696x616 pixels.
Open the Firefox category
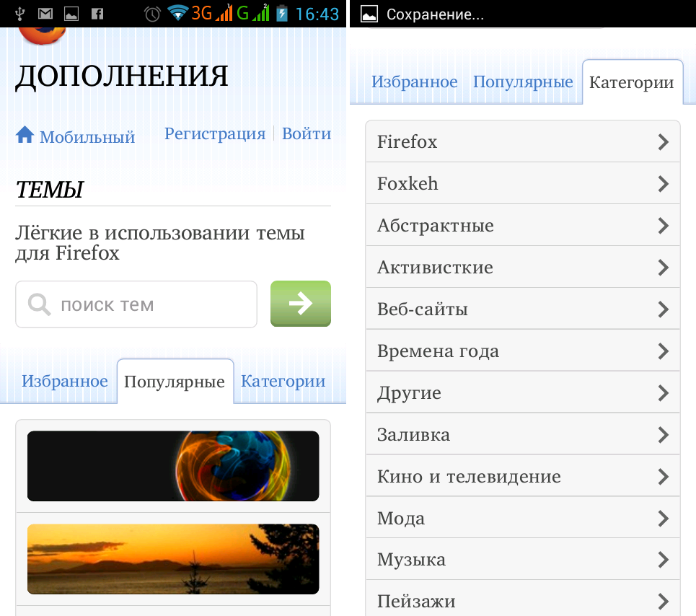[x=523, y=141]
